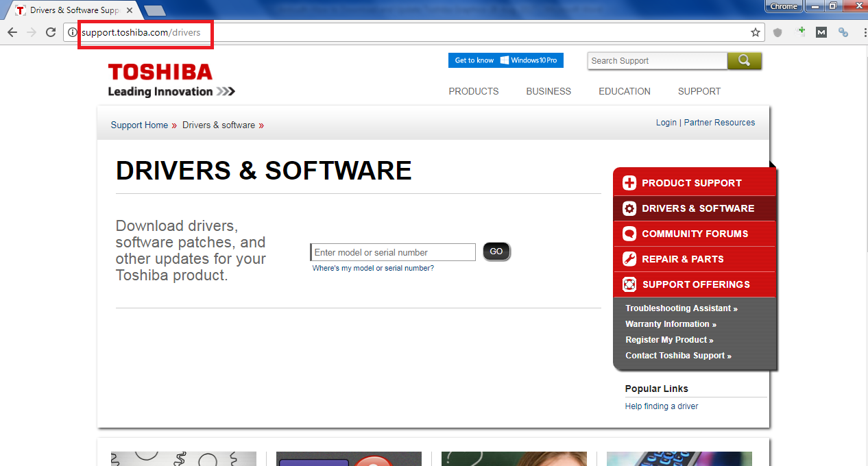Viewport: 868px width, 466px height.
Task: Click the model or serial number field
Action: [x=393, y=252]
